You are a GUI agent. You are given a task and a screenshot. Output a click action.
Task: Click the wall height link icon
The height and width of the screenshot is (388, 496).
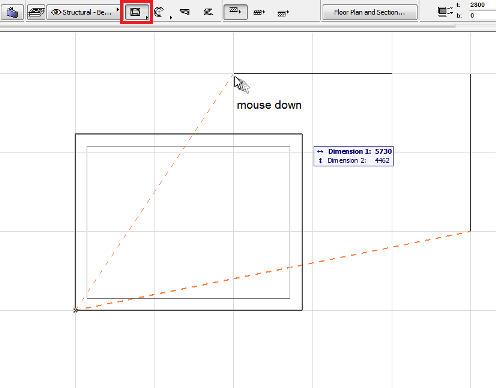[445, 12]
